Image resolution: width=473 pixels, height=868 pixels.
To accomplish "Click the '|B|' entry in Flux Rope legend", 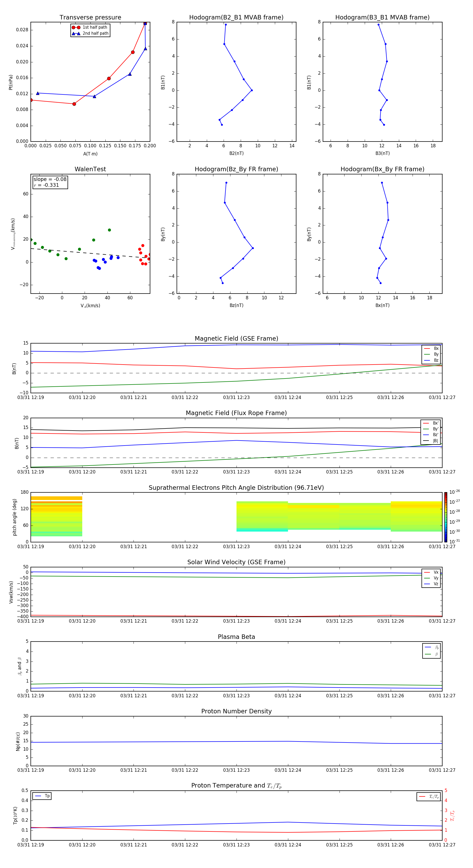I will coord(431,441).
